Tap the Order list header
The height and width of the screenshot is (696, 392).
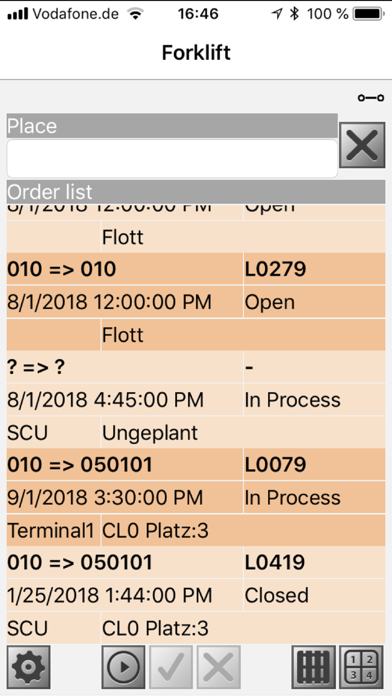(196, 192)
